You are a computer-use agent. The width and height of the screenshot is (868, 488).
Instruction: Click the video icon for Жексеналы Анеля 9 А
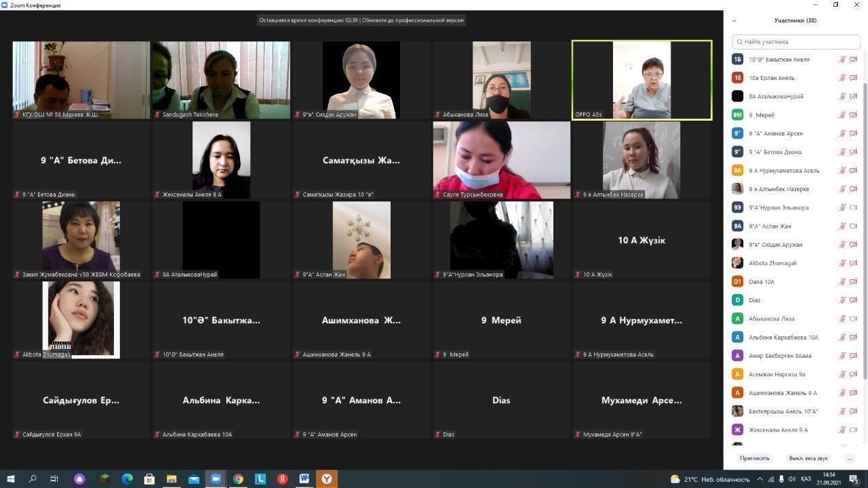pyautogui.click(x=853, y=430)
